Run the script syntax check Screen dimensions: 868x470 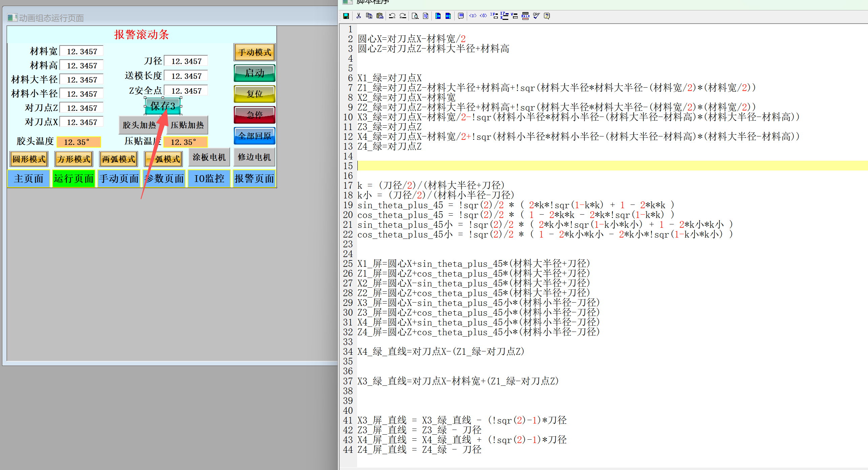point(536,16)
